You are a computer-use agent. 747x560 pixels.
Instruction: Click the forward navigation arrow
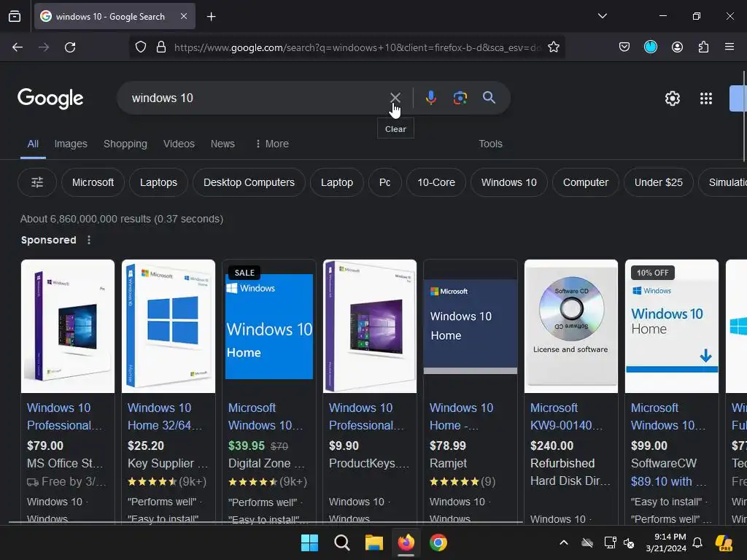[44, 47]
